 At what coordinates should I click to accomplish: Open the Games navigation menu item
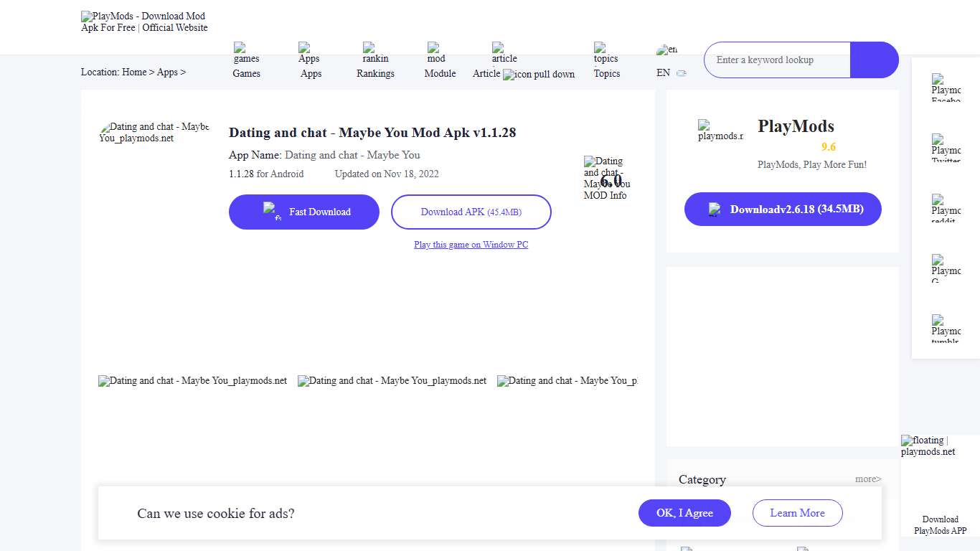coord(246,62)
